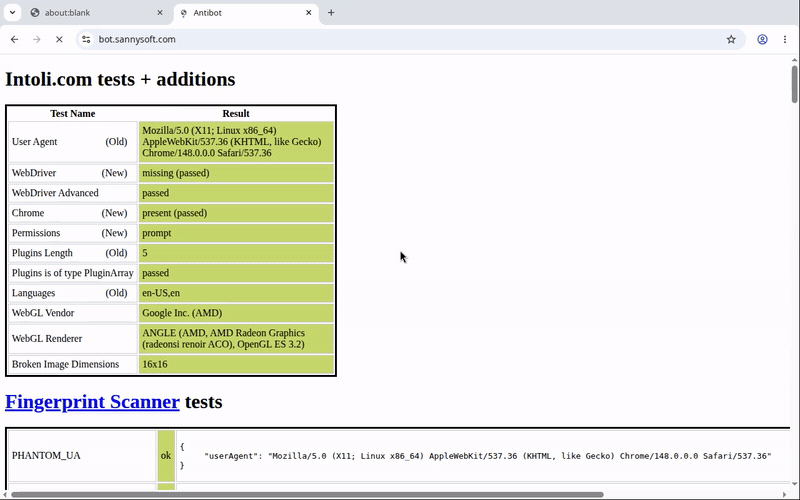The width and height of the screenshot is (800, 500).
Task: Click the 'Intoli.com tests + additions' heading
Action: click(120, 79)
